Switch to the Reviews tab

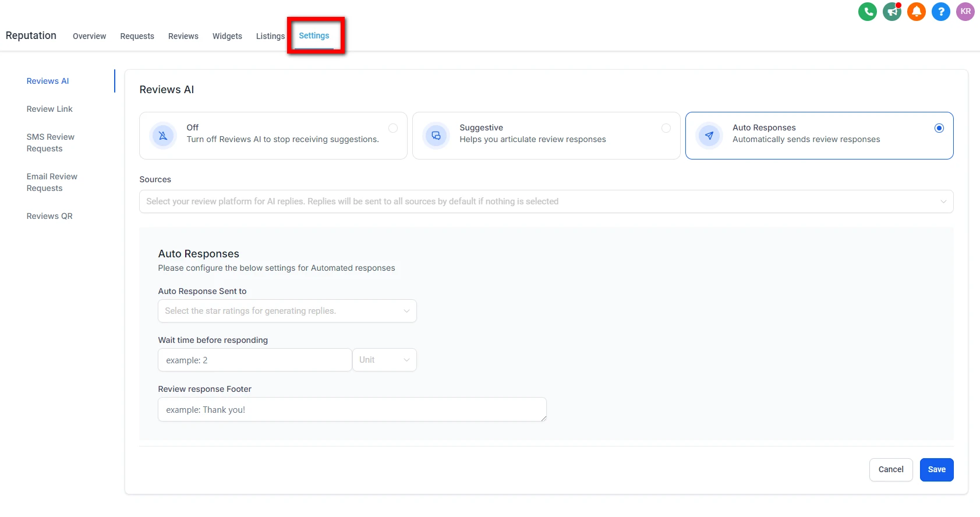pos(183,36)
